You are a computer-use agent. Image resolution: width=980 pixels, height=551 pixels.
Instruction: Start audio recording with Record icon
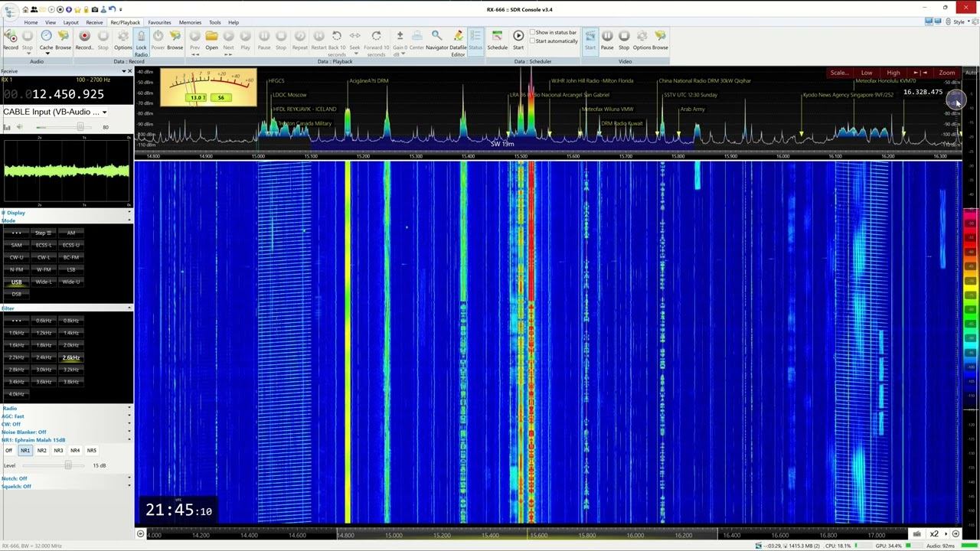tap(10, 40)
